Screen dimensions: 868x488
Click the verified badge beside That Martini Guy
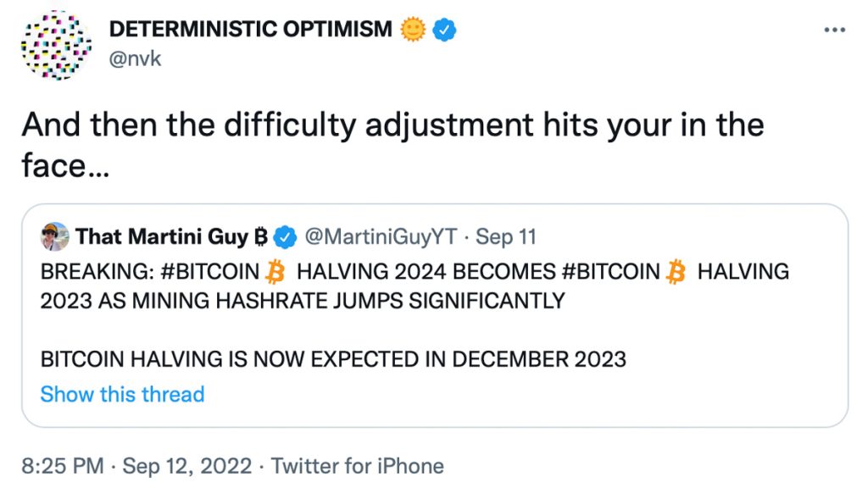(286, 237)
